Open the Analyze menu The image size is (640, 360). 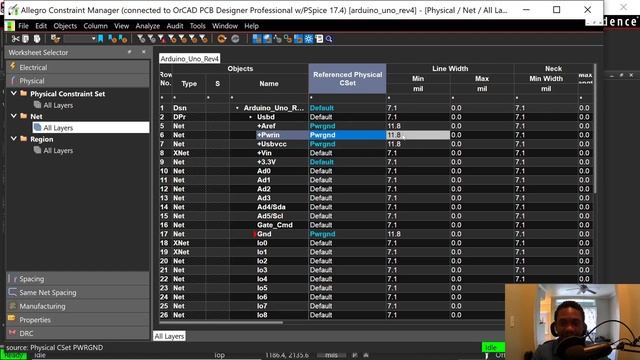coord(148,26)
